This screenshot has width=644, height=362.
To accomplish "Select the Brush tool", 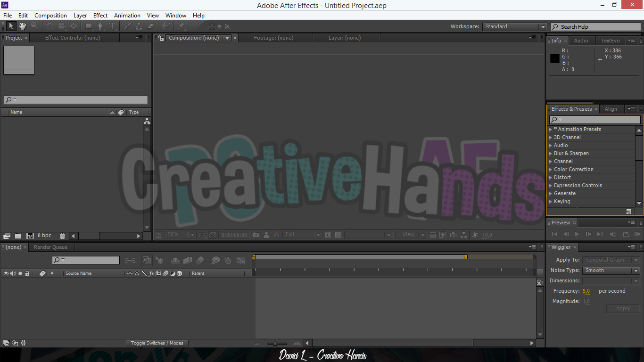I will [x=127, y=26].
